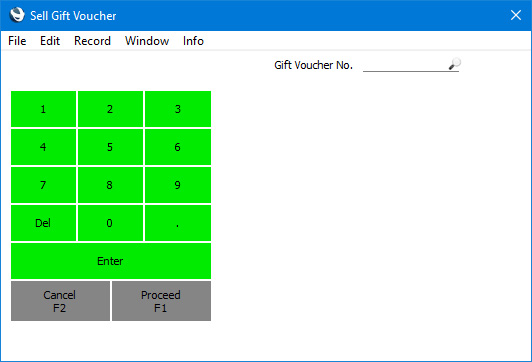This screenshot has height=362, width=532.
Task: Close the Sell Gift Voucher window
Action: point(516,15)
